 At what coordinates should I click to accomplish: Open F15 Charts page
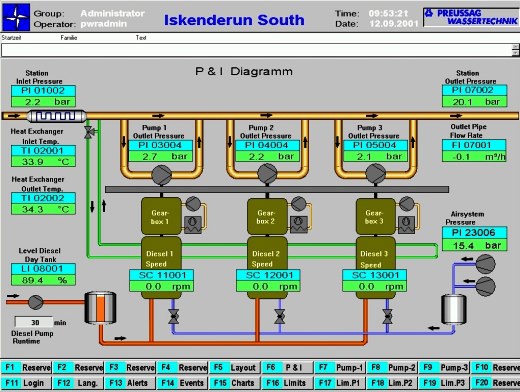tap(235, 383)
